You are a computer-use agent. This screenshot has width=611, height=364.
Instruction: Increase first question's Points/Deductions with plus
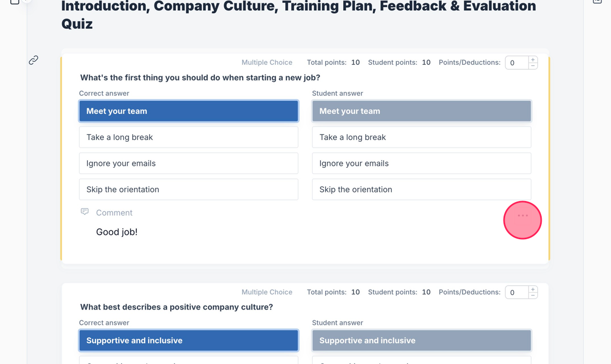[533, 59]
